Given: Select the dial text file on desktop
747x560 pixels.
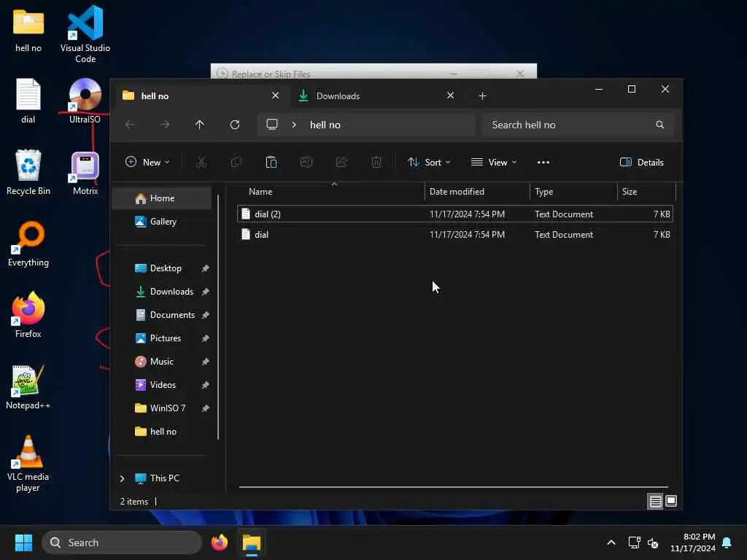Looking at the screenshot, I should point(28,101).
